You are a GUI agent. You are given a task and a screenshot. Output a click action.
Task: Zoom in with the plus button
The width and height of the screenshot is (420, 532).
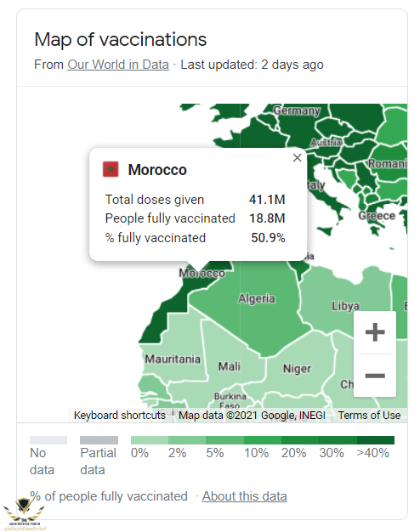point(375,331)
